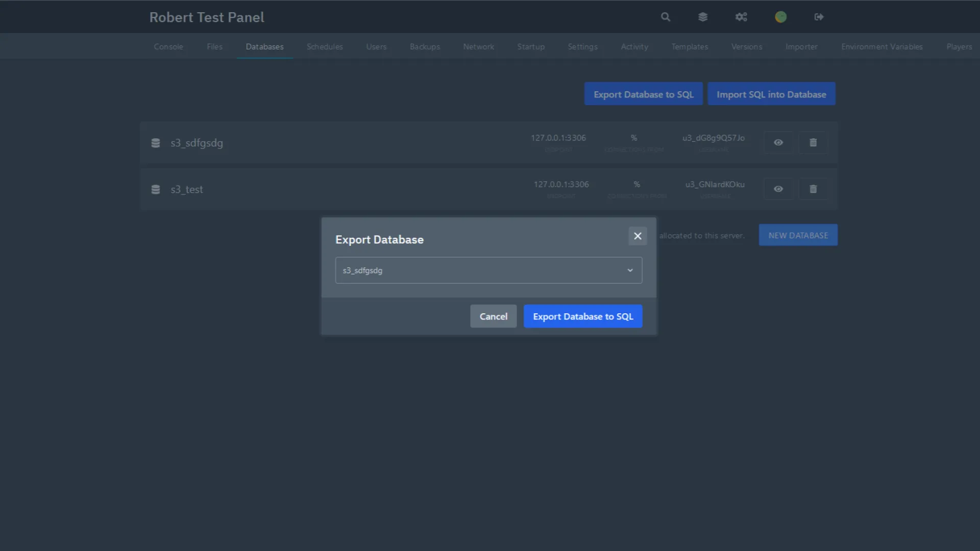Reveal connection details for s3_test with eye icon

point(778,189)
